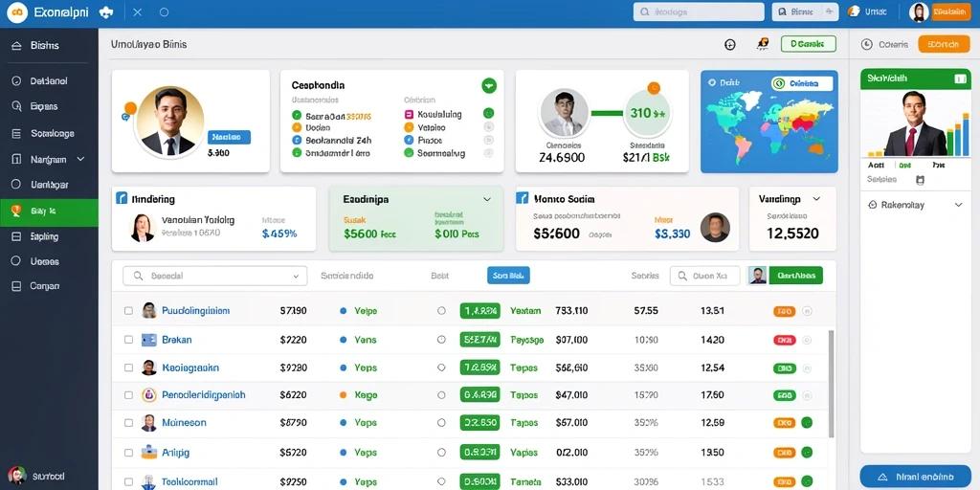This screenshot has height=490, width=980.
Task: Expand the Rakenoitay section in the right panel
Action: [x=958, y=205]
